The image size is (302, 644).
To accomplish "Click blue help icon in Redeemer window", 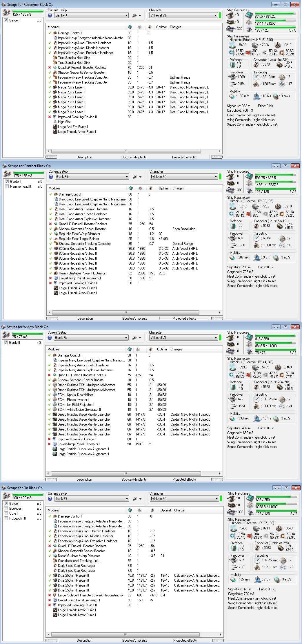I will [x=50, y=15].
